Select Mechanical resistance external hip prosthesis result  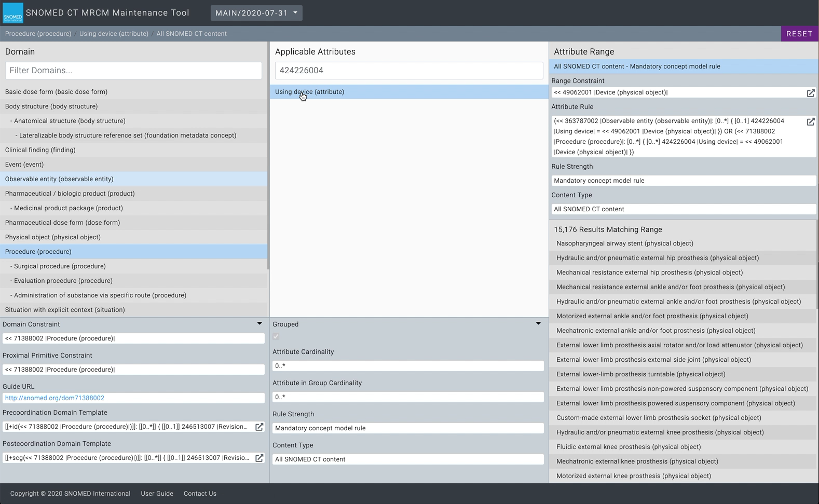coord(683,273)
